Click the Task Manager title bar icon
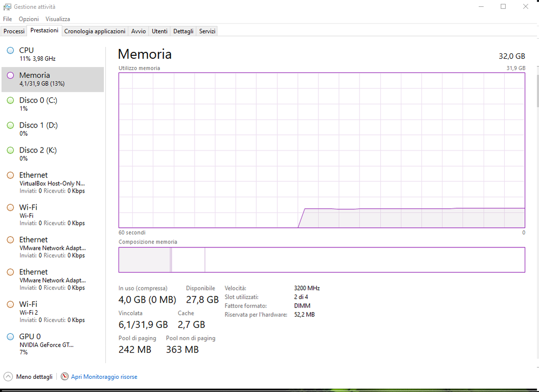The height and width of the screenshot is (392, 539). click(x=7, y=7)
